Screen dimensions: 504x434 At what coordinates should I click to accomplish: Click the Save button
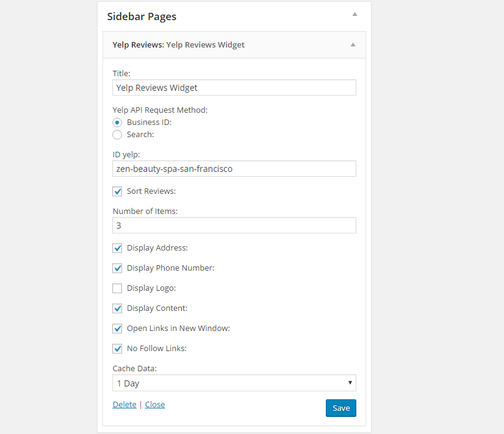340,408
